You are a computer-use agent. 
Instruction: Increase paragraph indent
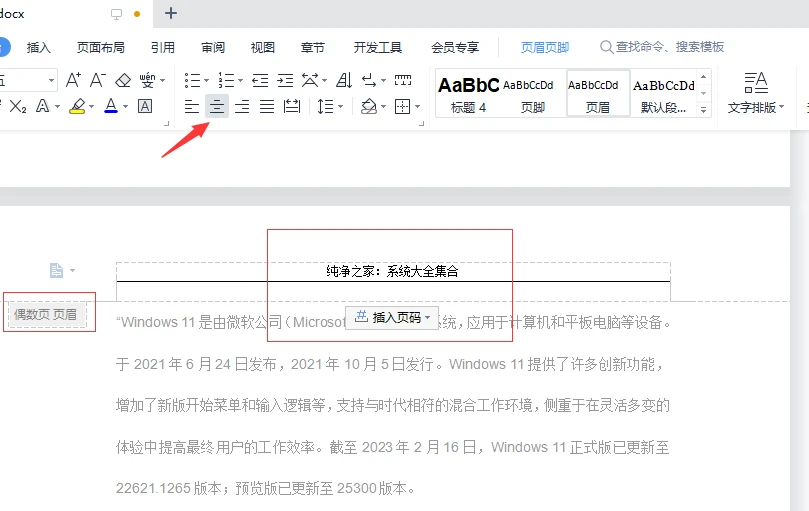coord(285,81)
